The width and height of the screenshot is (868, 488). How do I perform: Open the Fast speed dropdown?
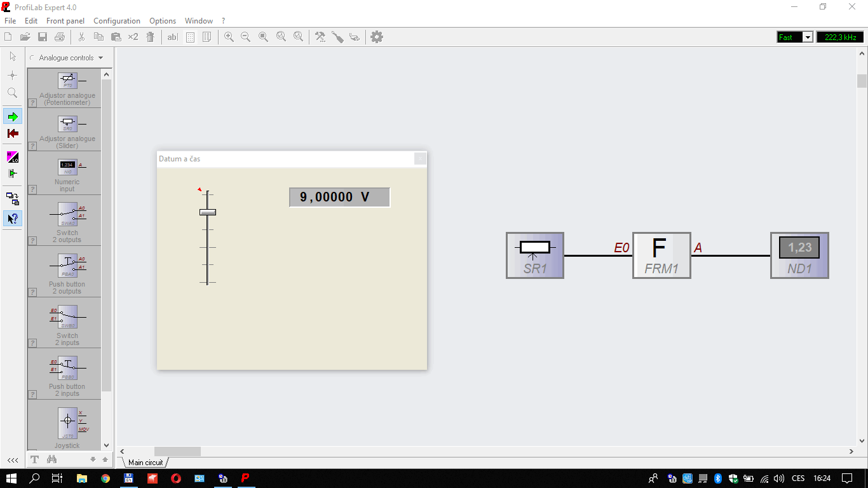(x=808, y=37)
